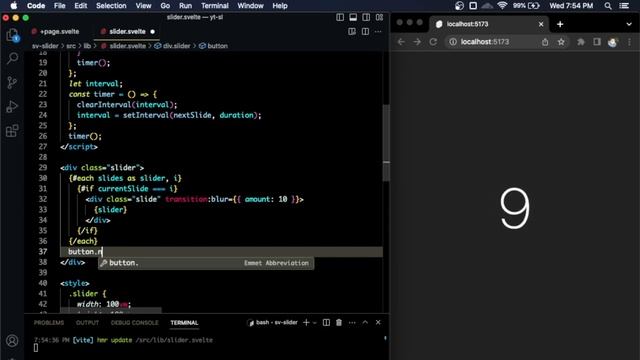Select the TERMINAL panel tab
Image resolution: width=640 pixels, height=360 pixels.
(184, 322)
